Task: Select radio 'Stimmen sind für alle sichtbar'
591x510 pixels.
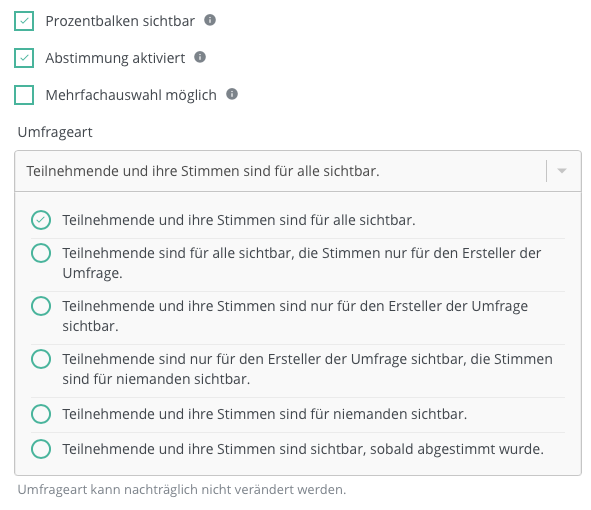Action: pos(41,220)
